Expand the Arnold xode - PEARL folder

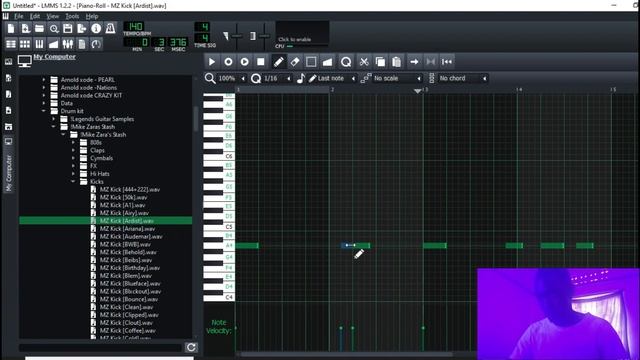pyautogui.click(x=44, y=80)
